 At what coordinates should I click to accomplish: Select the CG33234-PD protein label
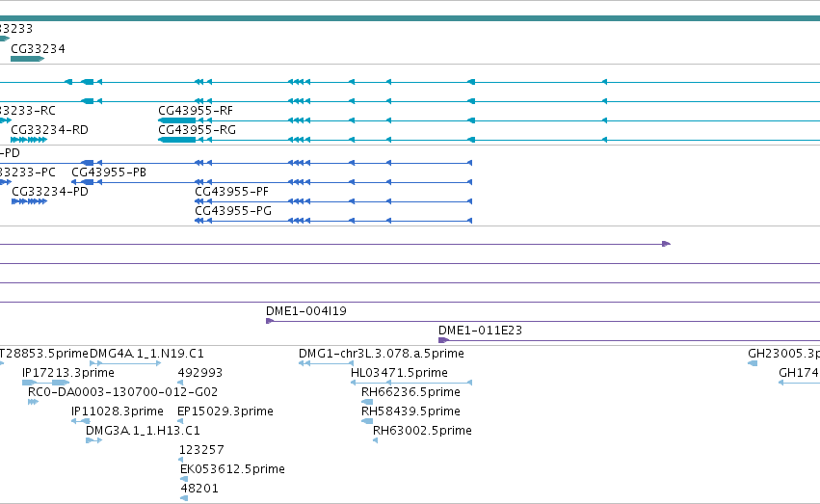[50, 192]
